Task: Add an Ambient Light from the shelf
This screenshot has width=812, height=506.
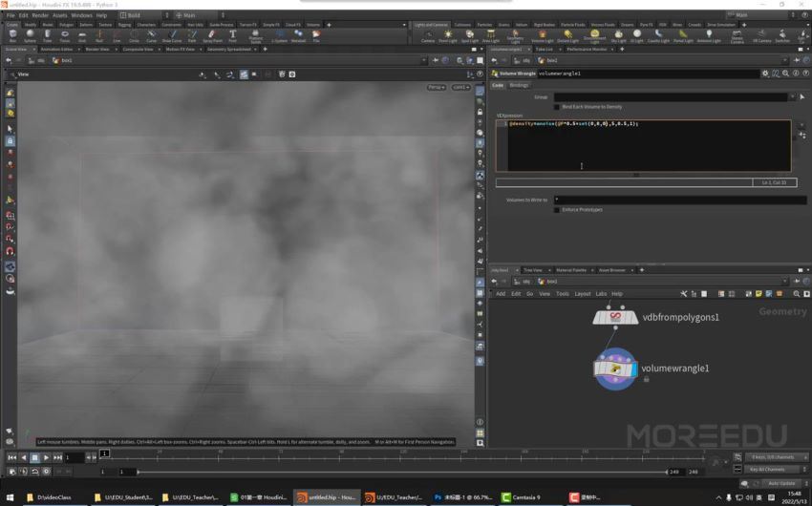Action: (x=709, y=35)
